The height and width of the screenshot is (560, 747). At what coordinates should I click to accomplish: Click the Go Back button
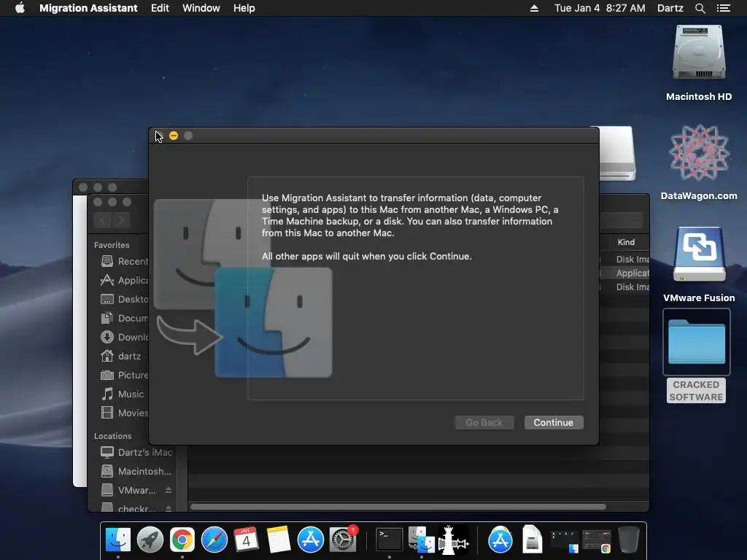pos(484,422)
